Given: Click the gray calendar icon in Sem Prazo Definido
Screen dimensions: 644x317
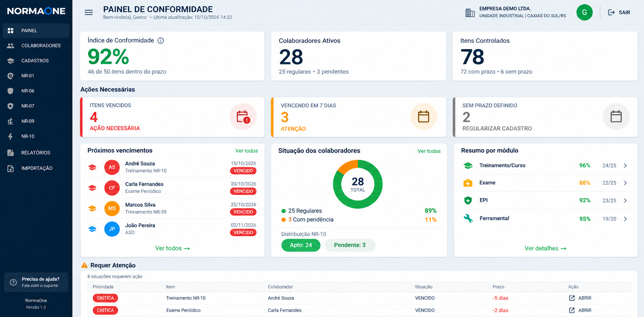Looking at the screenshot, I should point(616,117).
